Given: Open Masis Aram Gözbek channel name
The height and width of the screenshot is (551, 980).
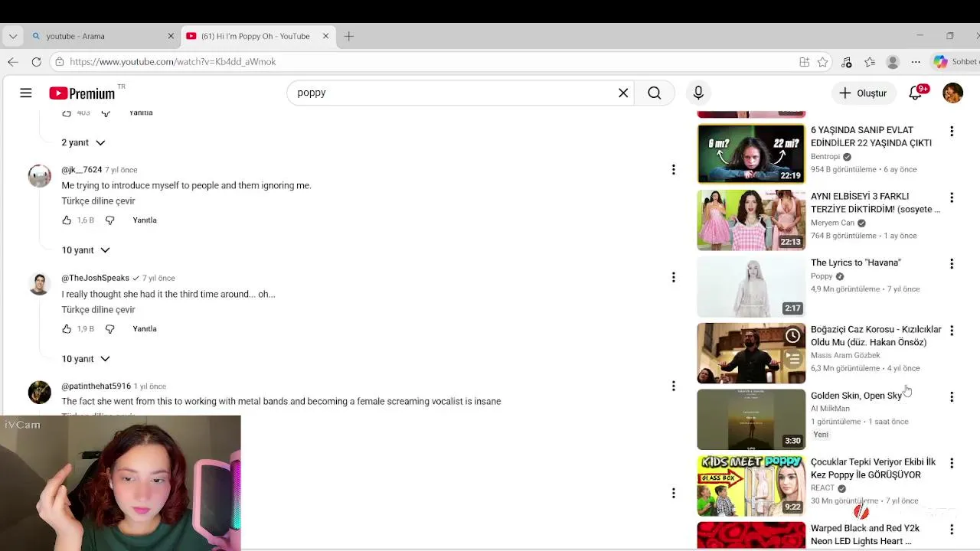Looking at the screenshot, I should 845,356.
